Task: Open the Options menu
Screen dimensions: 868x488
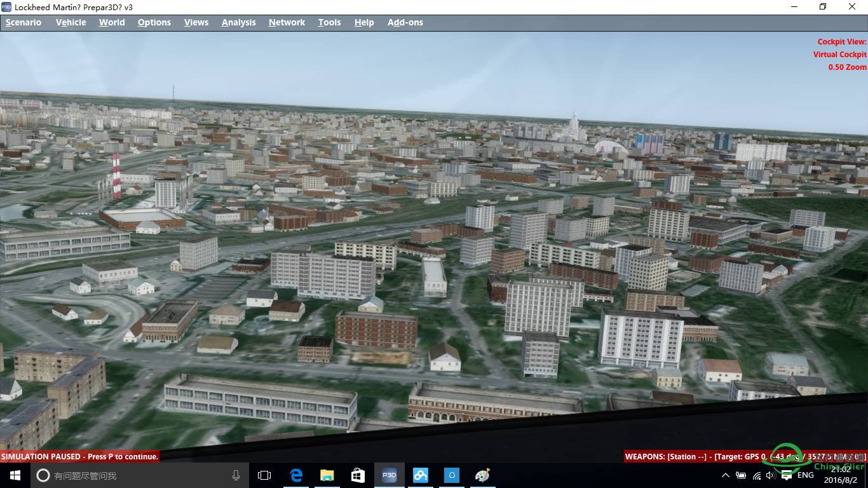Action: pyautogui.click(x=154, y=22)
